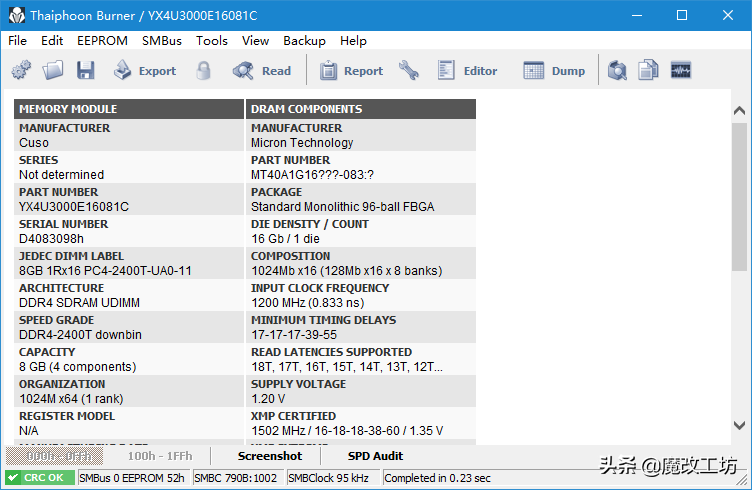The image size is (752, 490).
Task: Open a file with the folder icon
Action: coord(53,70)
